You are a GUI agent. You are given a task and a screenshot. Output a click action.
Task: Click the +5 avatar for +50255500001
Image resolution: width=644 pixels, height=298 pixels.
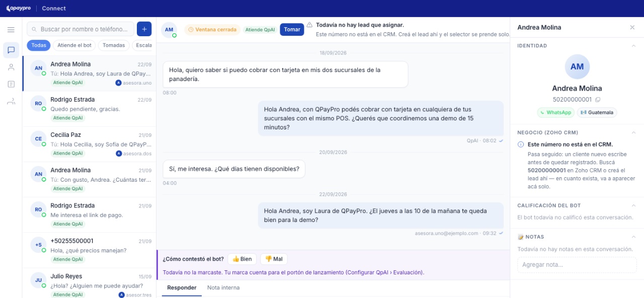39,245
